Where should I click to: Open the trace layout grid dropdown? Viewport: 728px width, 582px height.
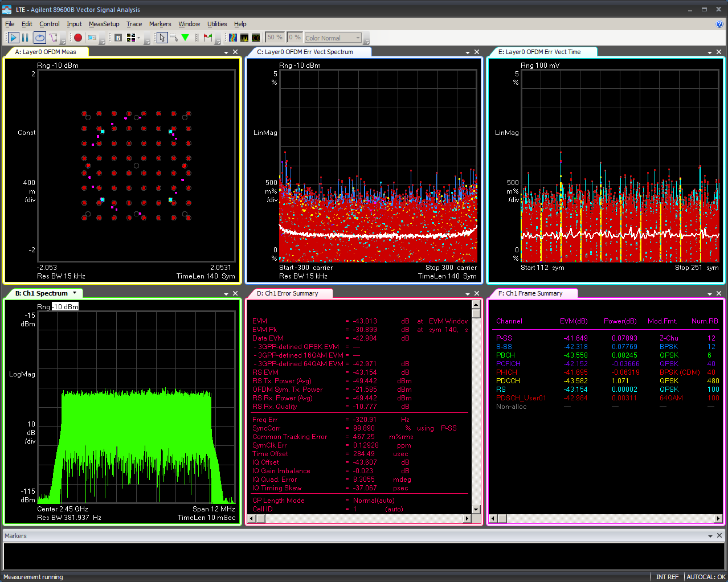tap(138, 38)
